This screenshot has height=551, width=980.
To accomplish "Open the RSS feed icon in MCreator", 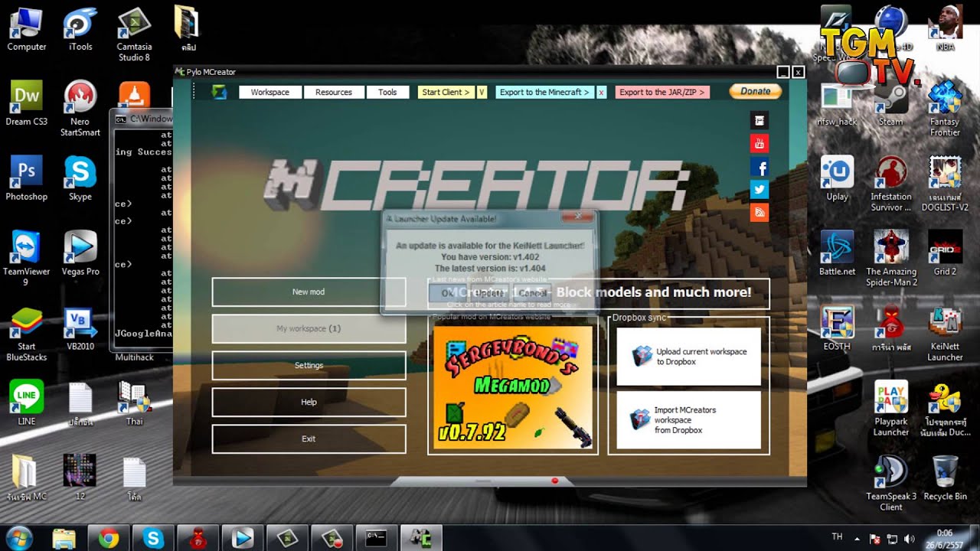I will click(x=759, y=213).
